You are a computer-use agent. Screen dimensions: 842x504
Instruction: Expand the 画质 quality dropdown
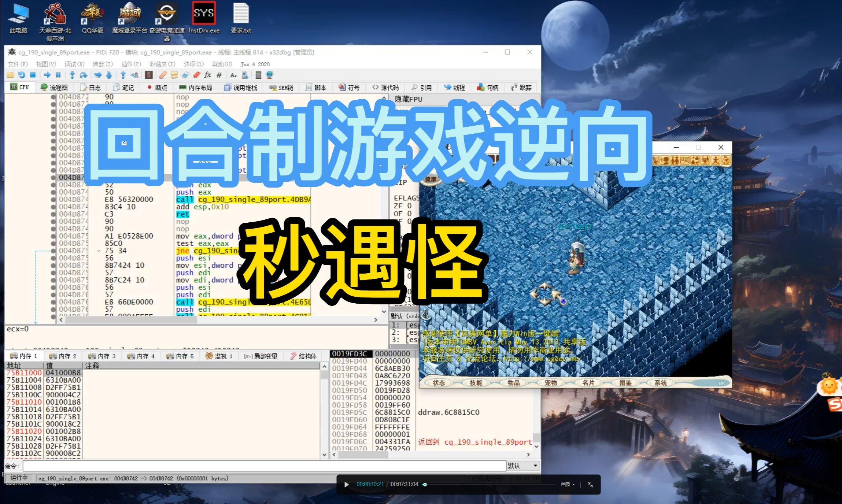568,484
